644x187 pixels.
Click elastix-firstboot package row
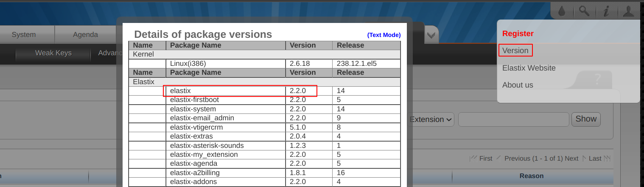(265, 100)
